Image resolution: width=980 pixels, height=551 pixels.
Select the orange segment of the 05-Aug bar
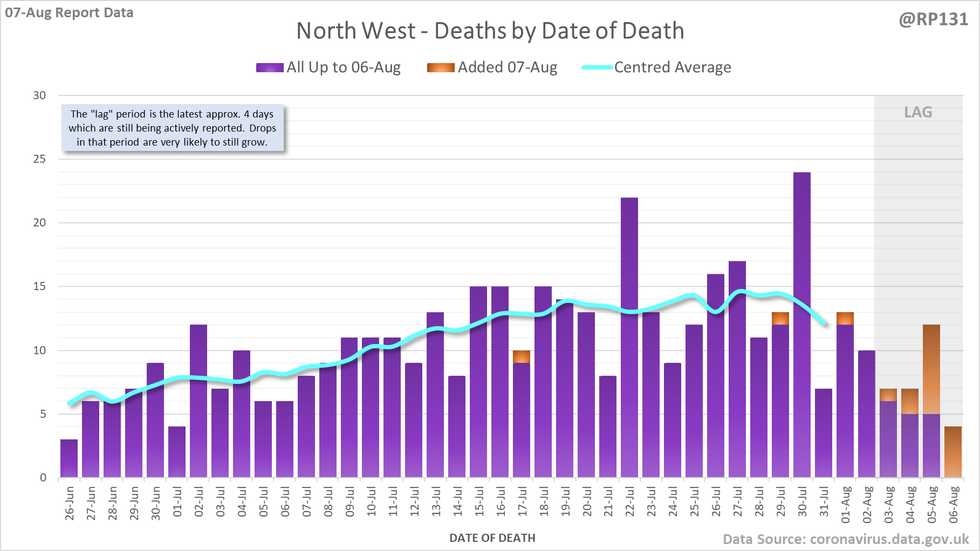(931, 369)
